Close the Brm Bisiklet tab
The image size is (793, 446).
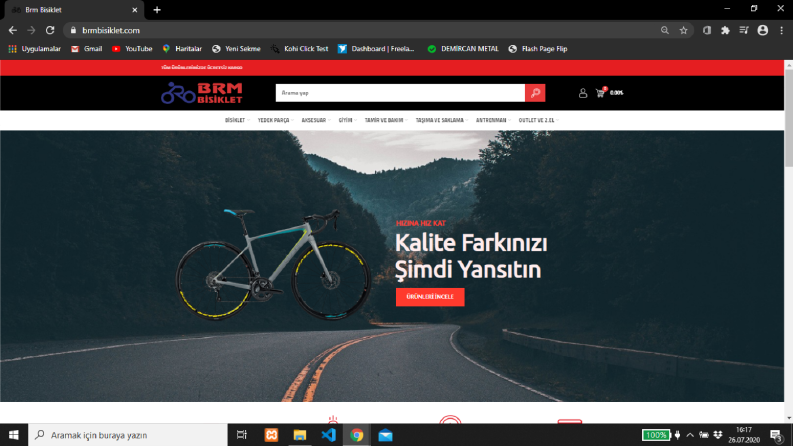click(x=135, y=10)
